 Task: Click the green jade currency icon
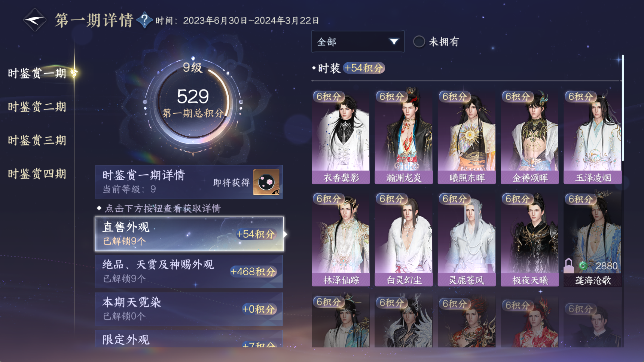click(x=583, y=266)
